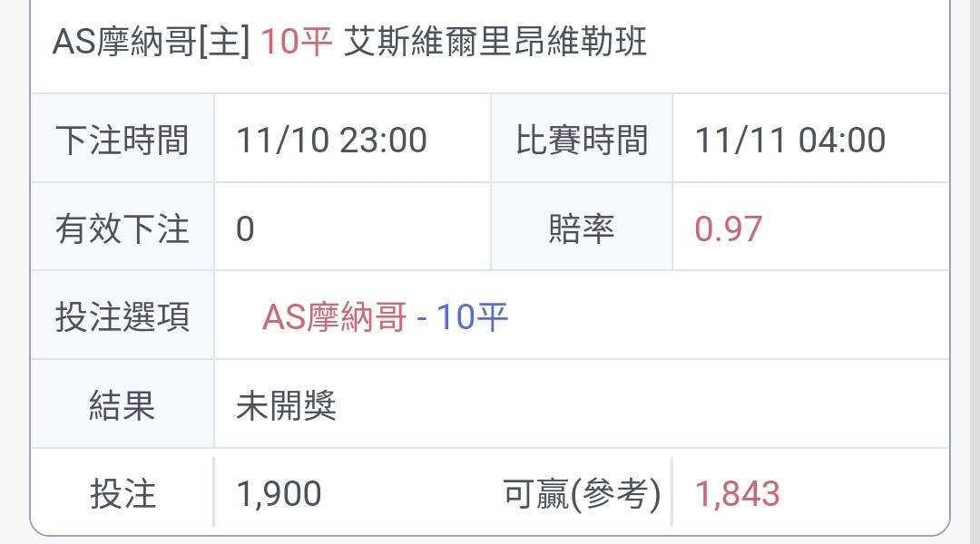This screenshot has width=980, height=544.
Task: Select the red 10平 handicap text in header
Action: pyautogui.click(x=296, y=42)
